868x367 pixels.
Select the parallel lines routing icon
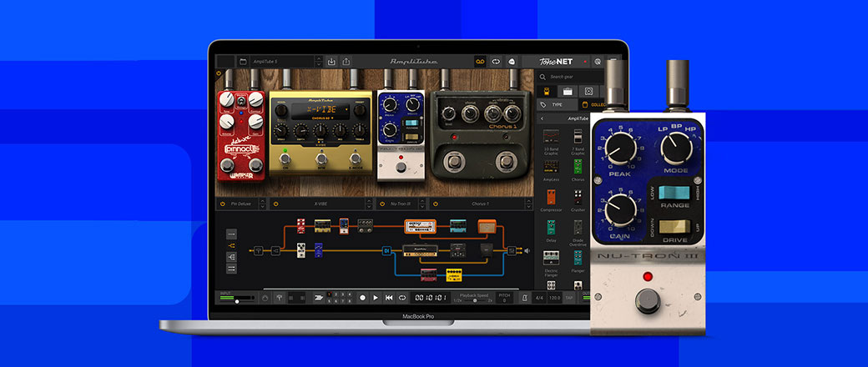pos(231,269)
